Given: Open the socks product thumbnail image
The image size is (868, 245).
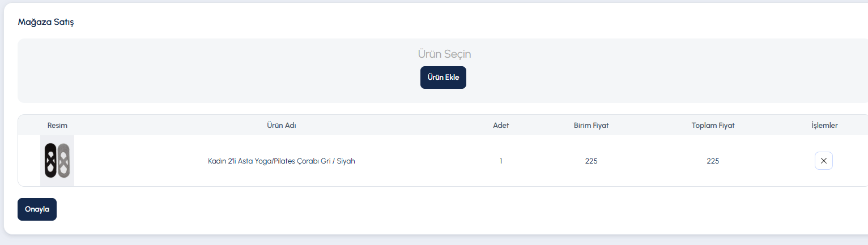Looking at the screenshot, I should pos(57,161).
